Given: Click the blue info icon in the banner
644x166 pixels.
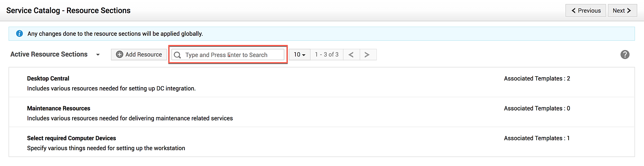Looking at the screenshot, I should click(19, 34).
